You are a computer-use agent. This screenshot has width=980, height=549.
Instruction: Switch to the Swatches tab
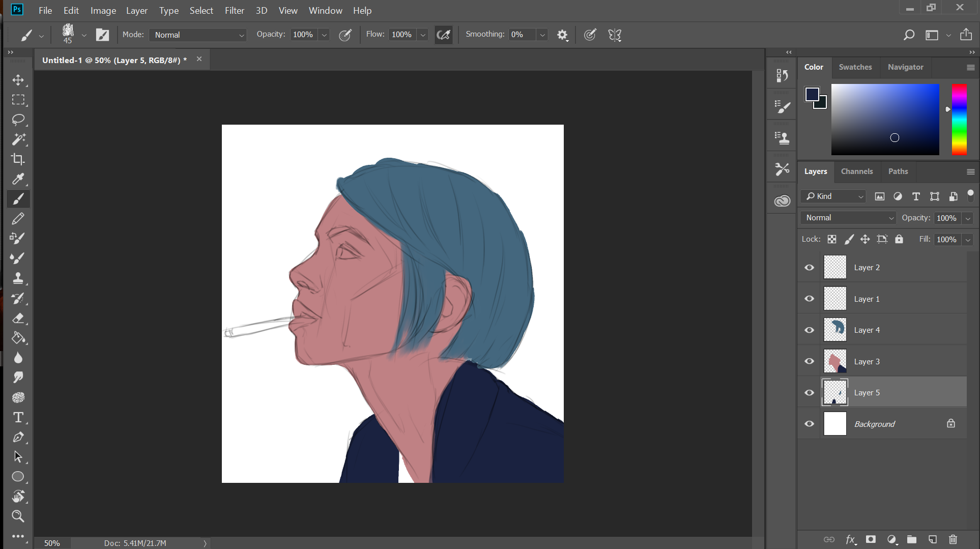pos(855,67)
